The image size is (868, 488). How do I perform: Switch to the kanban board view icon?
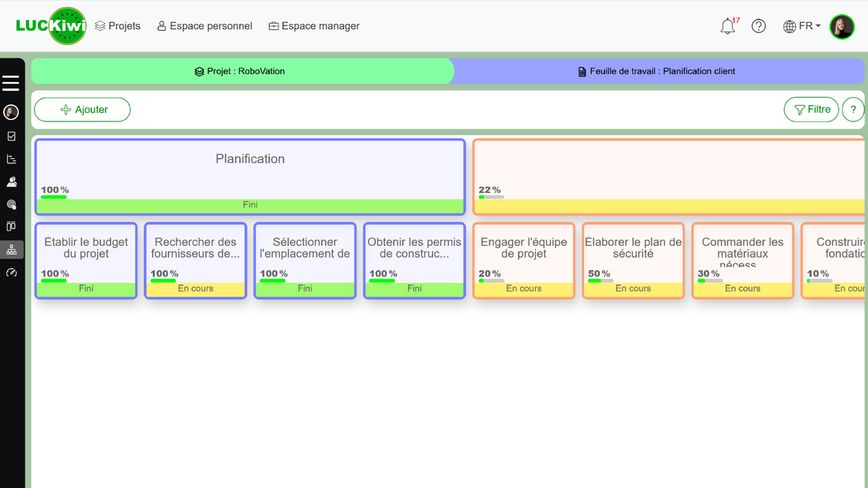[10, 226]
